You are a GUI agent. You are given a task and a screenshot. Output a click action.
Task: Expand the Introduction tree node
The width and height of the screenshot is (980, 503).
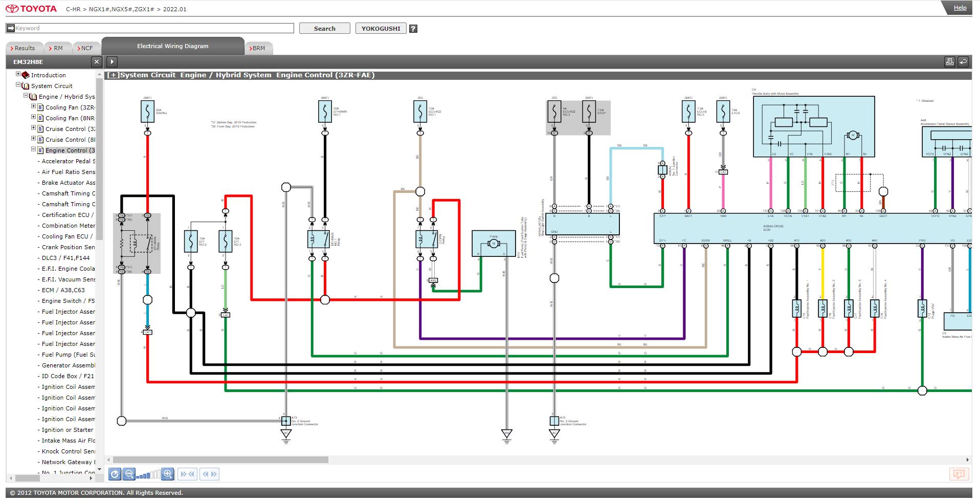click(18, 74)
